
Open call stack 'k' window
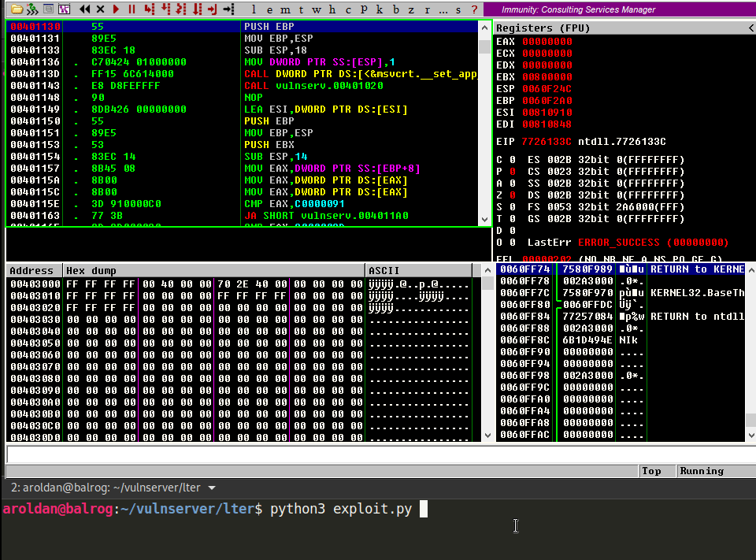380,9
